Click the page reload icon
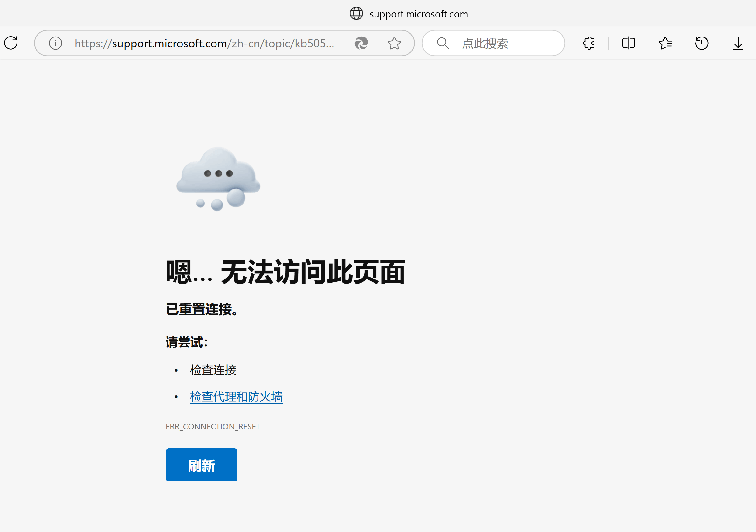 tap(11, 43)
